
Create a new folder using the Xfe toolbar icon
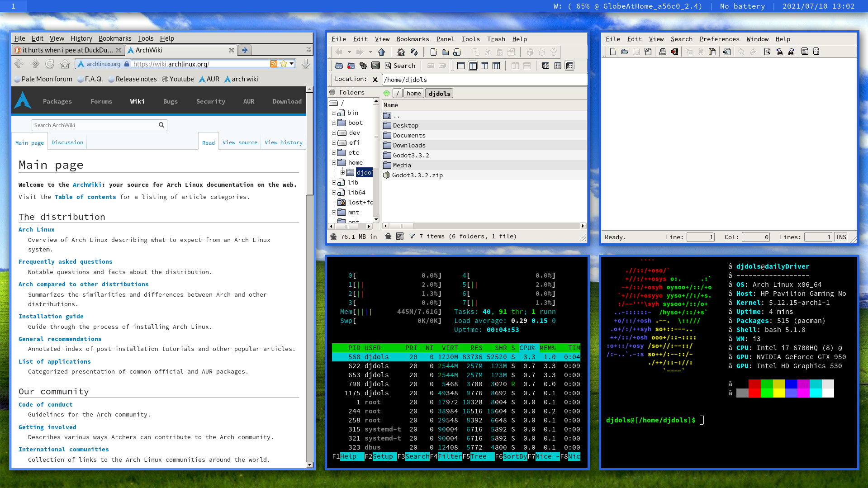tap(445, 52)
